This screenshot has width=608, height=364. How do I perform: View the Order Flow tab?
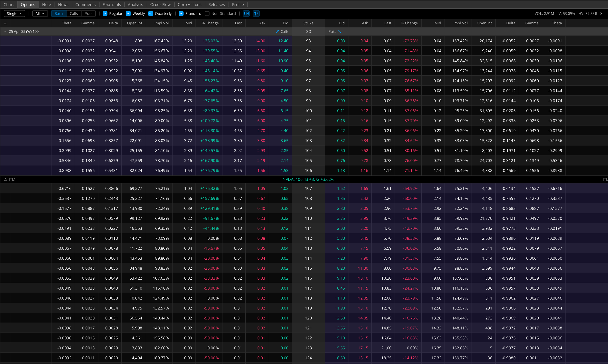click(160, 4)
